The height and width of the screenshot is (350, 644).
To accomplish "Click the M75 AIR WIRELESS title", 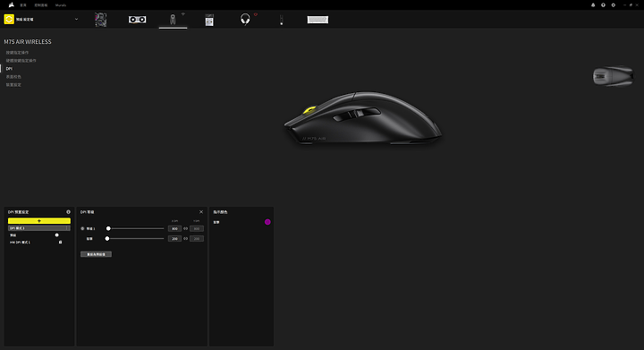I will 28,41.
